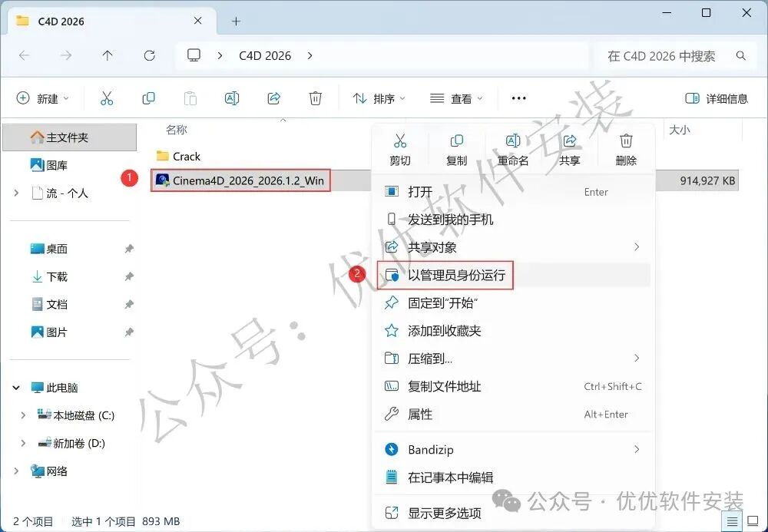Expand the 流 - 个人 tree node
This screenshot has height=532, width=768.
point(17,193)
